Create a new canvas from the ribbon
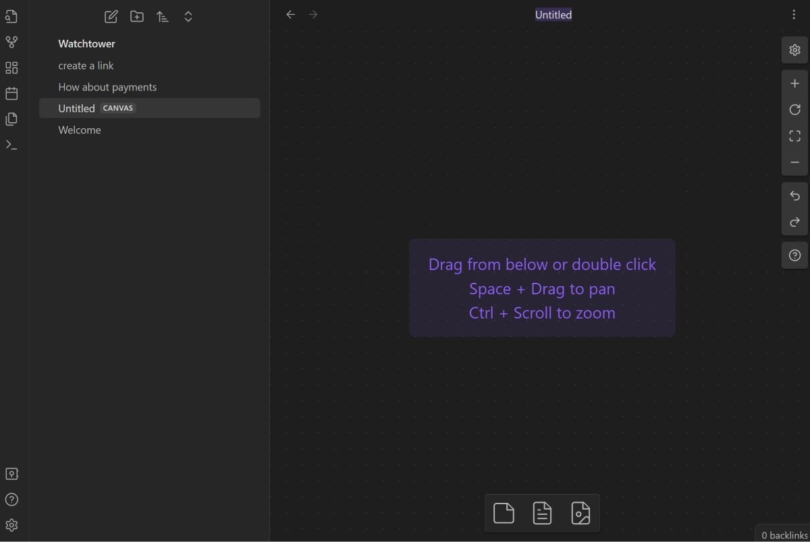Screen dimensions: 810x542 [x=12, y=68]
